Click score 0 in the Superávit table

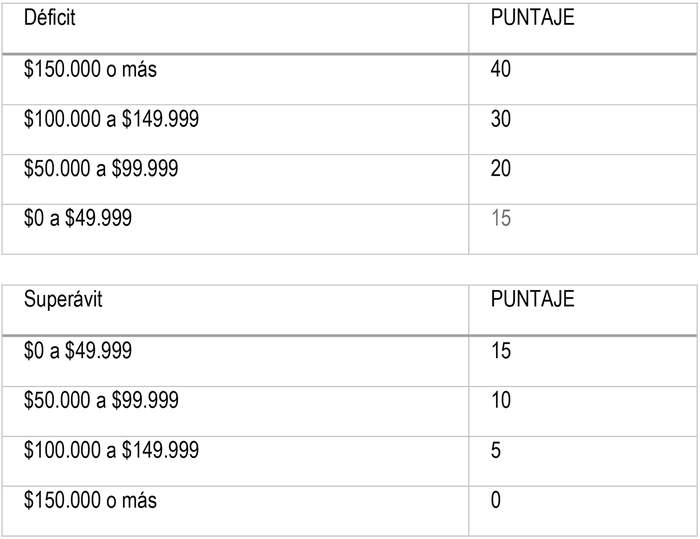[496, 500]
